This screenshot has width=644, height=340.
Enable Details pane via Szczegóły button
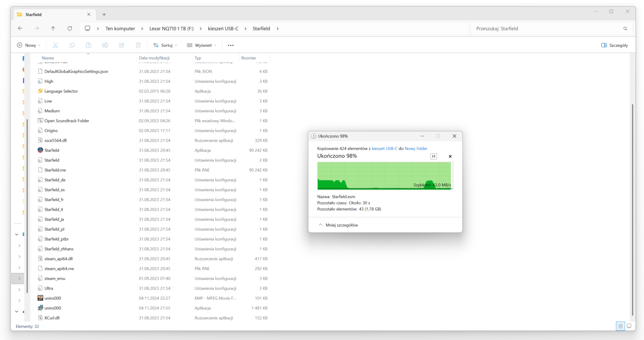614,45
